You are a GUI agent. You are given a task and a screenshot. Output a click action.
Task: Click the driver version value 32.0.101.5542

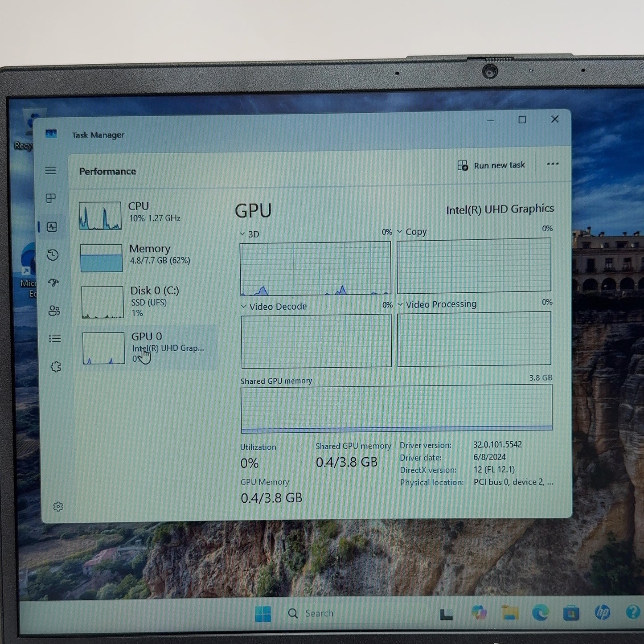tap(497, 444)
